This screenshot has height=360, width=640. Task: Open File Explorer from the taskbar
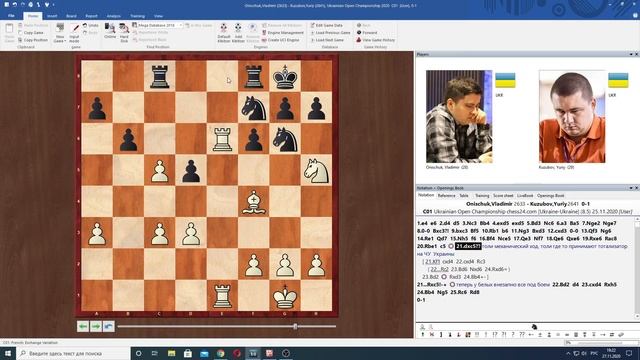[x=171, y=353]
